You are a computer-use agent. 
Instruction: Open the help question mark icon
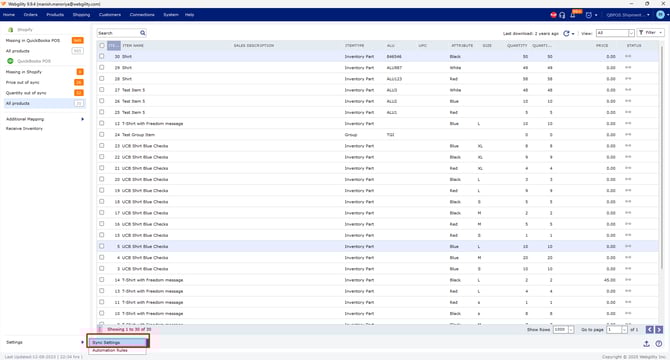[658, 344]
